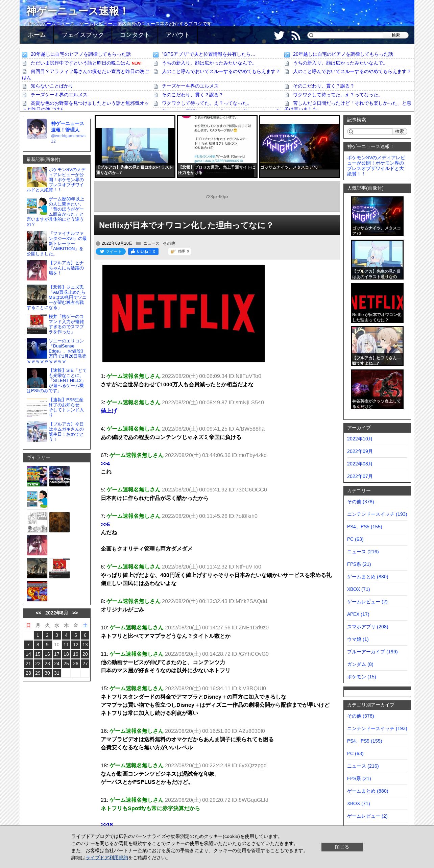Select calendar day 20

(85, 654)
